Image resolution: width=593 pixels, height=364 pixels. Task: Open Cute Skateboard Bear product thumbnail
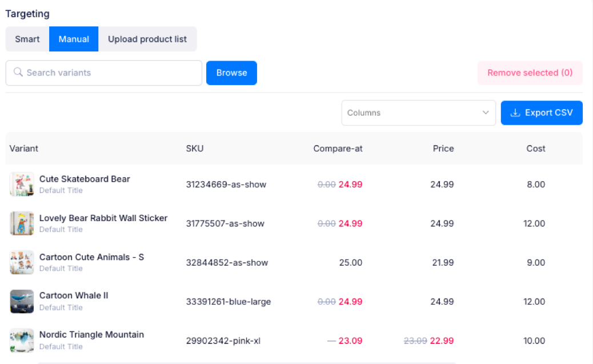[22, 184]
